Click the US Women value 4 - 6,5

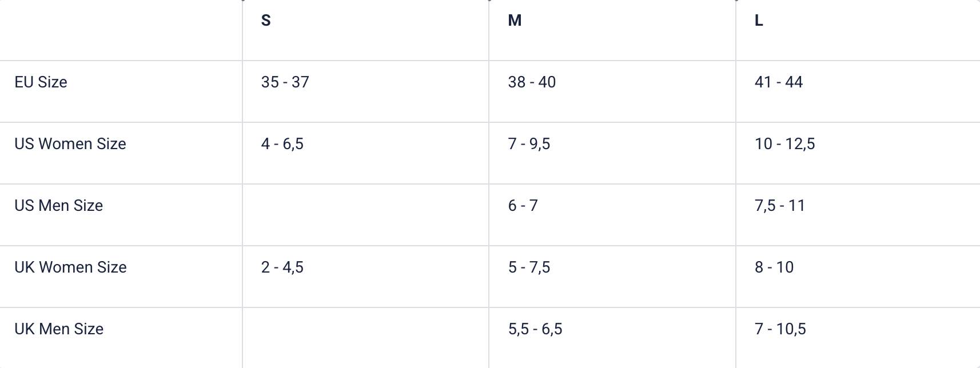[282, 144]
